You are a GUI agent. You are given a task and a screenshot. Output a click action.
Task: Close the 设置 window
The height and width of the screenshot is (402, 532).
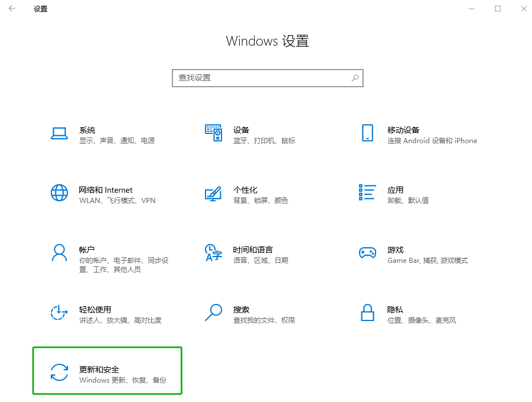pyautogui.click(x=523, y=9)
